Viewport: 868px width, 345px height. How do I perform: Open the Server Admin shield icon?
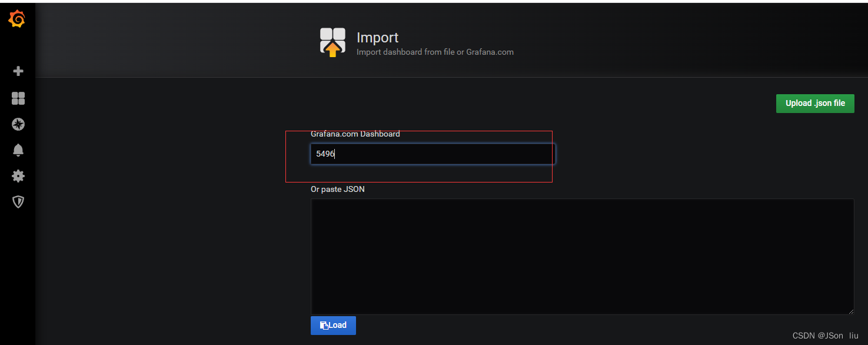18,202
